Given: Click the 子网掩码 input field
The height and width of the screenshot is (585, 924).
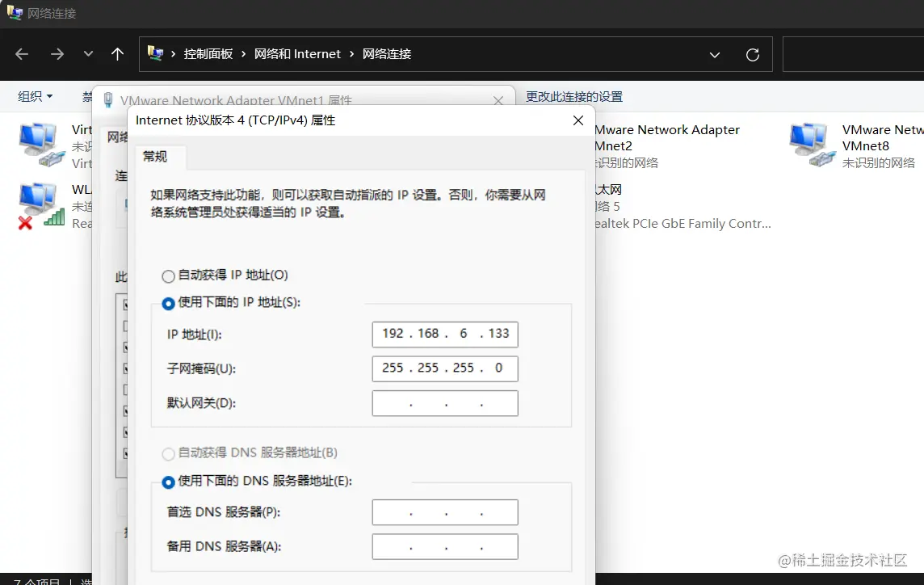Looking at the screenshot, I should coord(445,368).
